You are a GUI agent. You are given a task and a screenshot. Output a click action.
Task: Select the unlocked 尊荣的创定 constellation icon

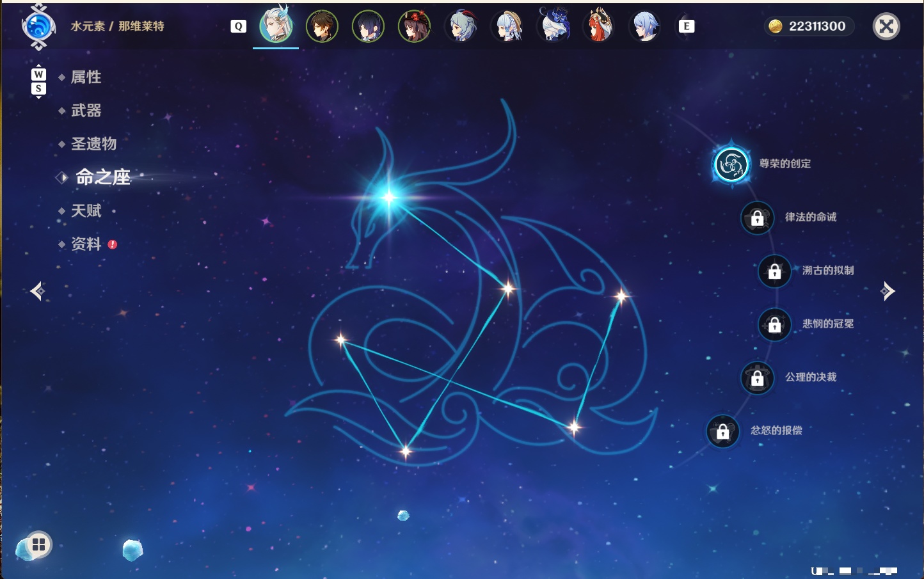(x=731, y=164)
